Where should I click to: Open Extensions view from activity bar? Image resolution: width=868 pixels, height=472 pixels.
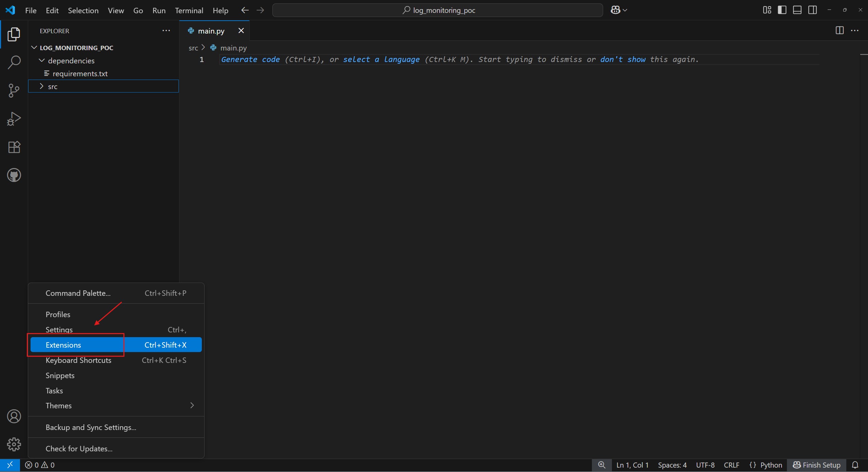click(14, 147)
